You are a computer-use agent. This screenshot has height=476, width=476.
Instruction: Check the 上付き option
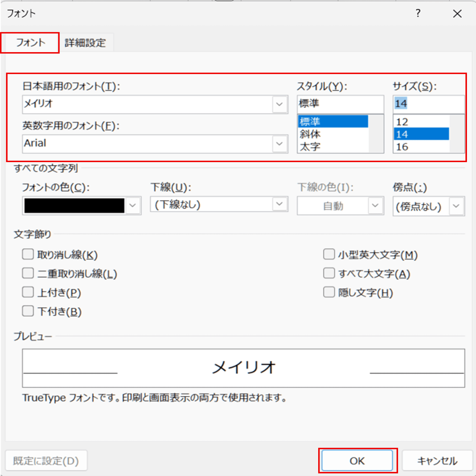click(28, 292)
